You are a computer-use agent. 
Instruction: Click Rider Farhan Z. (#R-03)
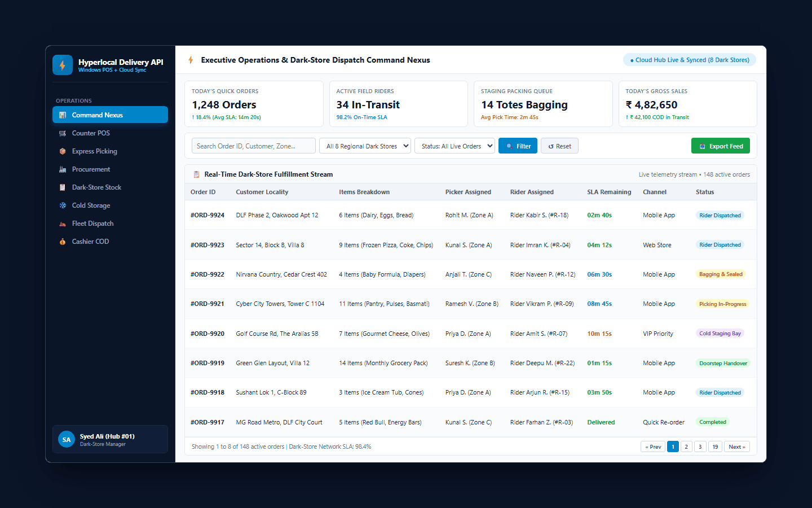(x=541, y=422)
